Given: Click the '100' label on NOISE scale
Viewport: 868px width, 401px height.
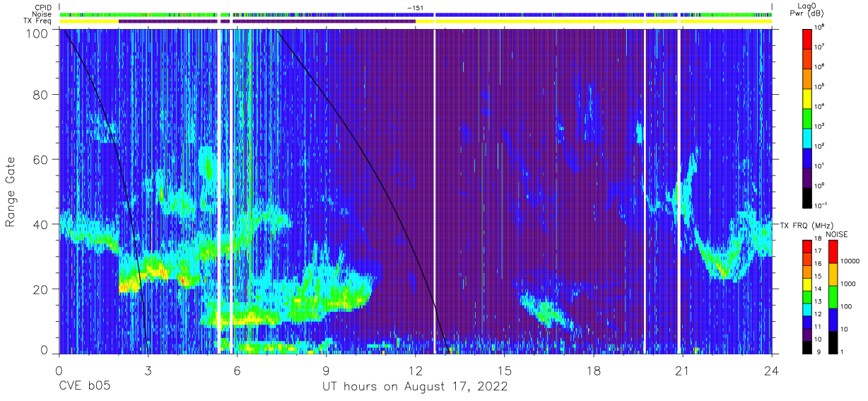Looking at the screenshot, I should click(x=847, y=307).
